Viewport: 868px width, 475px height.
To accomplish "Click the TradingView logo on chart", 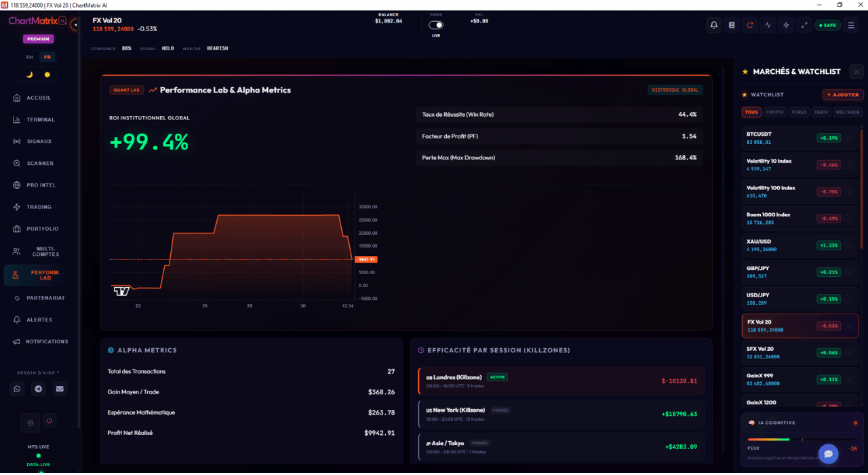I will 121,291.
